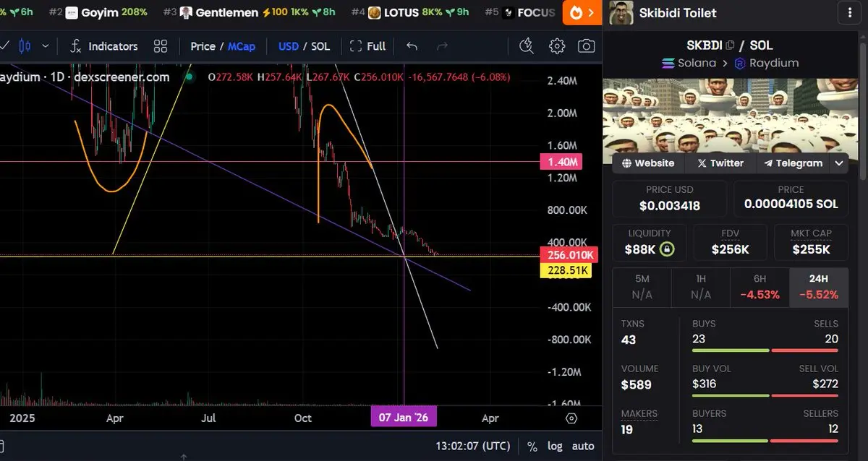
Task: Click the liquidity lock icon
Action: [x=668, y=250]
